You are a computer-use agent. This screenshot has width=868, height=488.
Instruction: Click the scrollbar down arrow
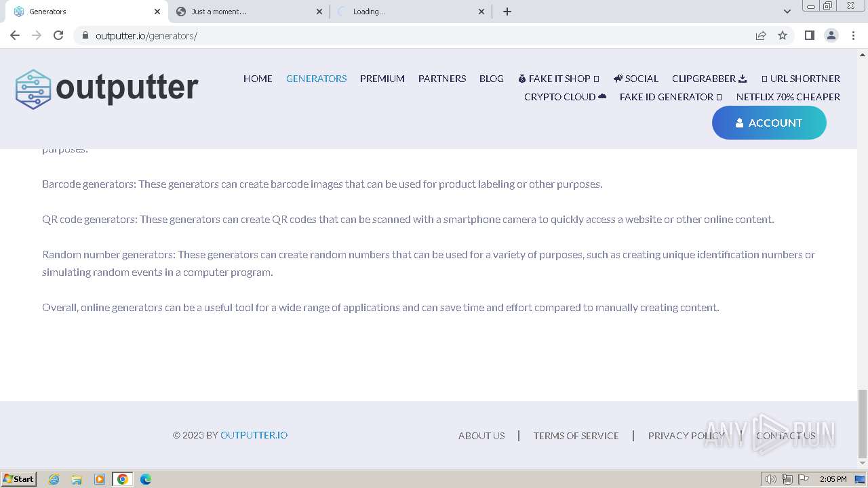pos(863,464)
